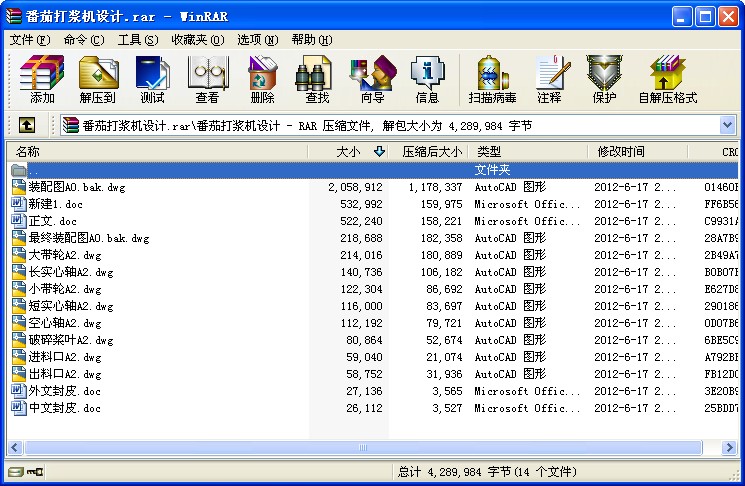This screenshot has height=486, width=745.
Task: Click the icon of 装配图A0.bak.dwg
Action: (x=19, y=187)
